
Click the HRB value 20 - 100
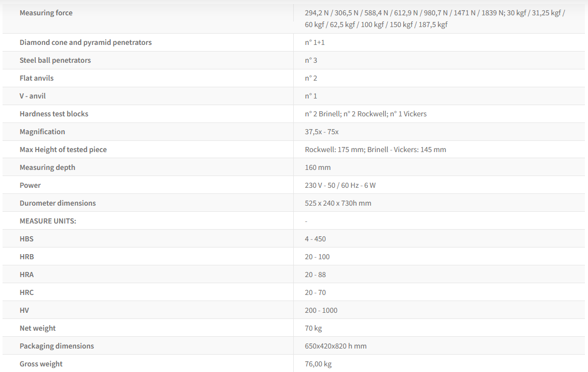pos(317,257)
